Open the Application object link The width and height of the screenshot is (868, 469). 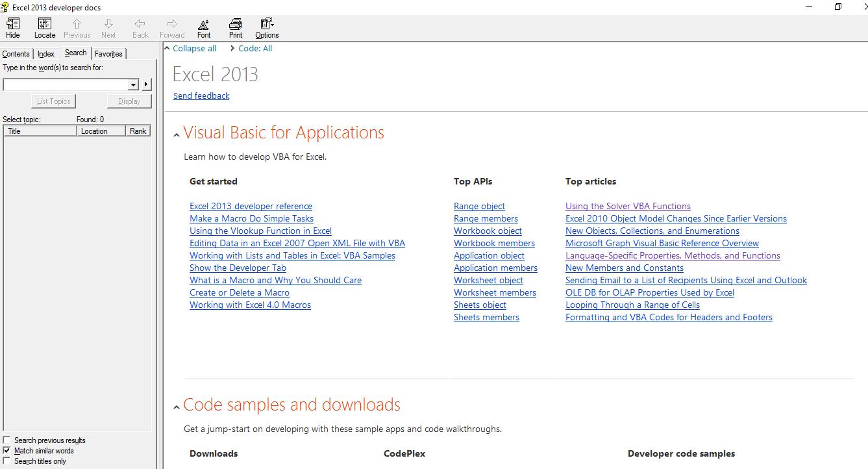tap(489, 256)
